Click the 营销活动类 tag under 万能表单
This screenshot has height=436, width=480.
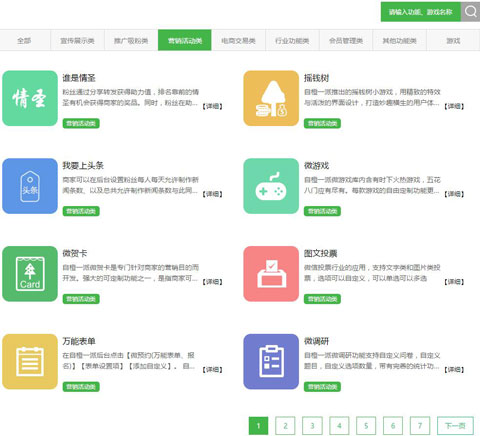coord(81,387)
